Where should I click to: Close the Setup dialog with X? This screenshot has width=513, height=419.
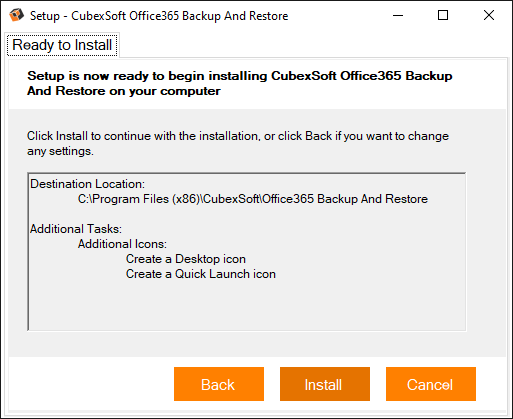click(x=489, y=15)
